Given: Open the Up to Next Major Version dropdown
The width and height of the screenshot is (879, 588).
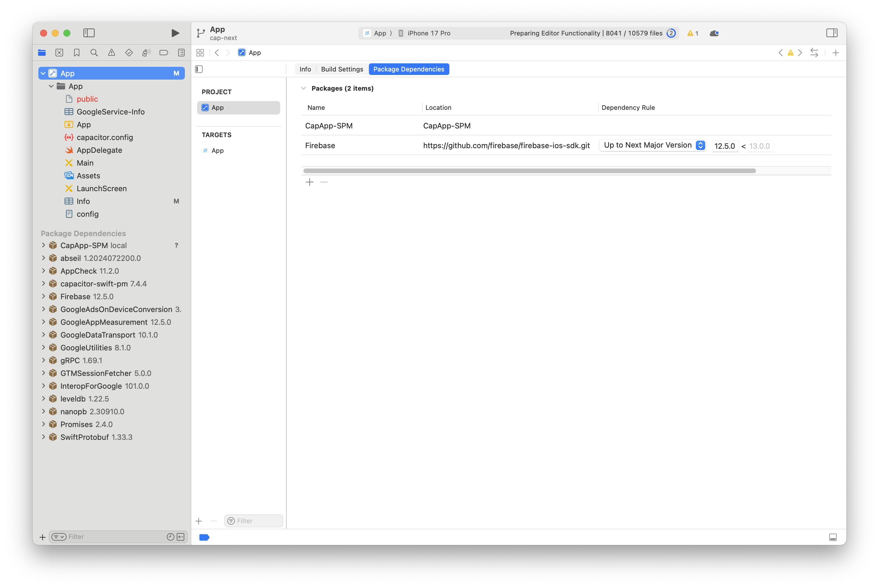Looking at the screenshot, I should point(652,146).
